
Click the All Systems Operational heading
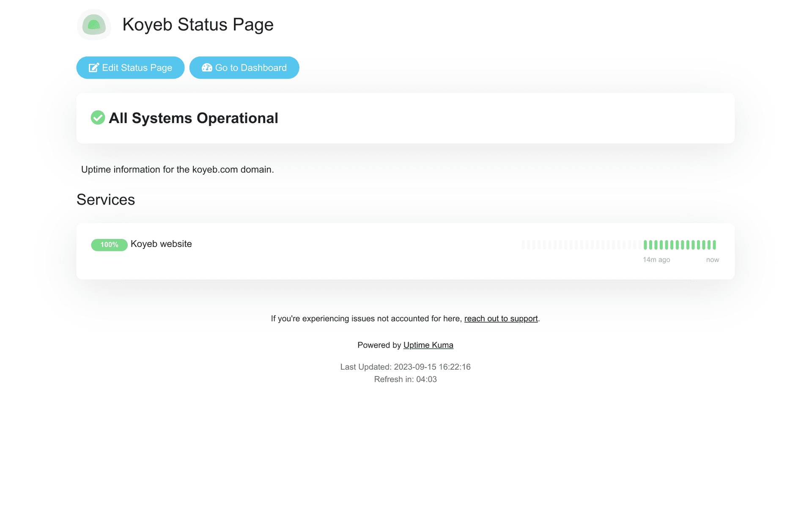click(x=193, y=118)
